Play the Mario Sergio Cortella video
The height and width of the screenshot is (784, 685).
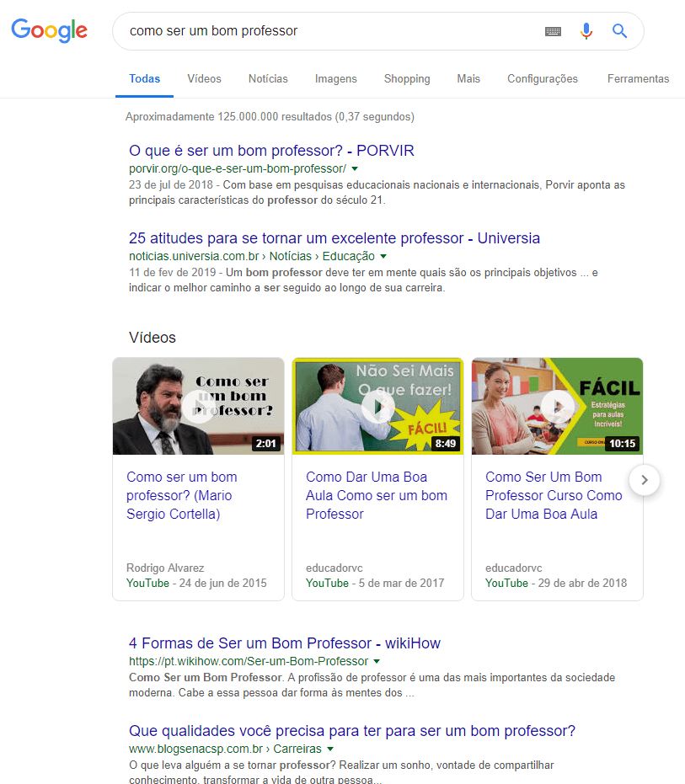197,406
